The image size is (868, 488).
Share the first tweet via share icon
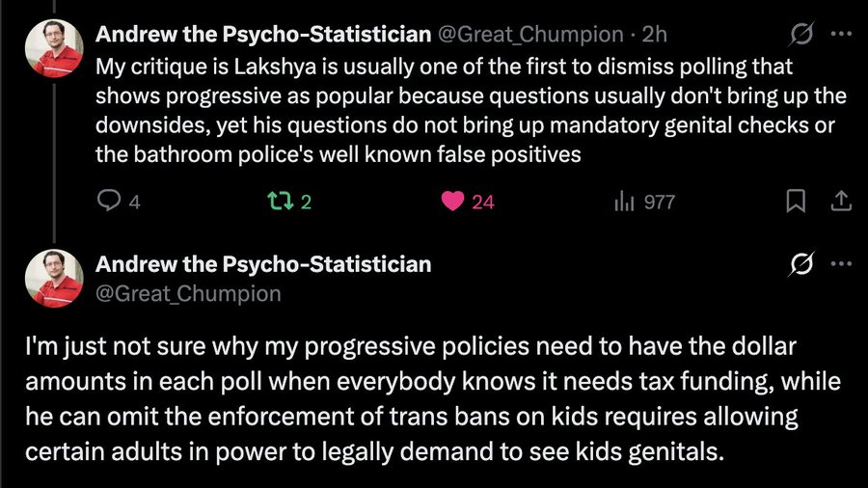(x=840, y=201)
